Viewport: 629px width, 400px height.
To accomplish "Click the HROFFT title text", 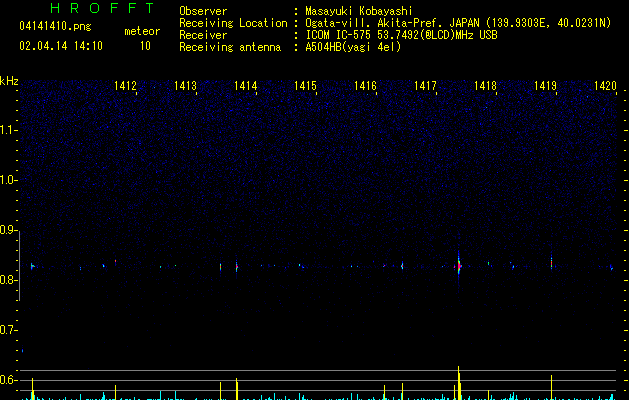I will (102, 8).
